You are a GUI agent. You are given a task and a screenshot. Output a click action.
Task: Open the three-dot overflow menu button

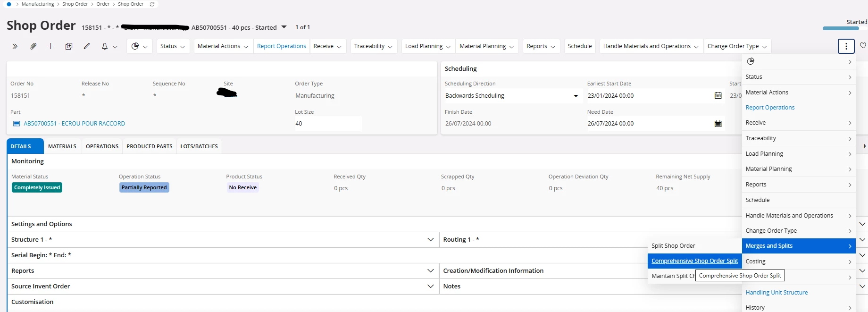pos(846,46)
